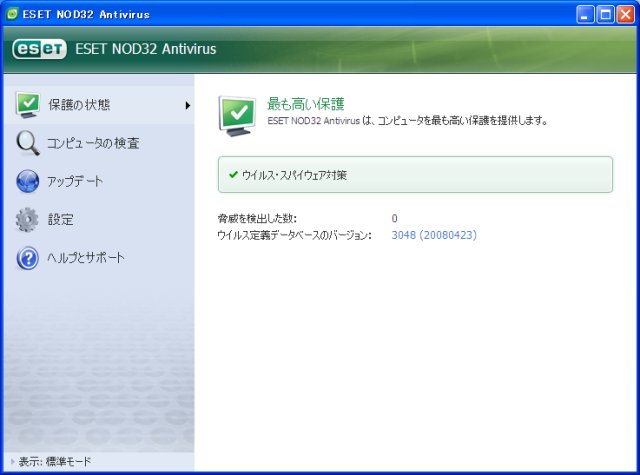Close the ESET NOD32 window
This screenshot has width=640, height=475.
click(625, 15)
